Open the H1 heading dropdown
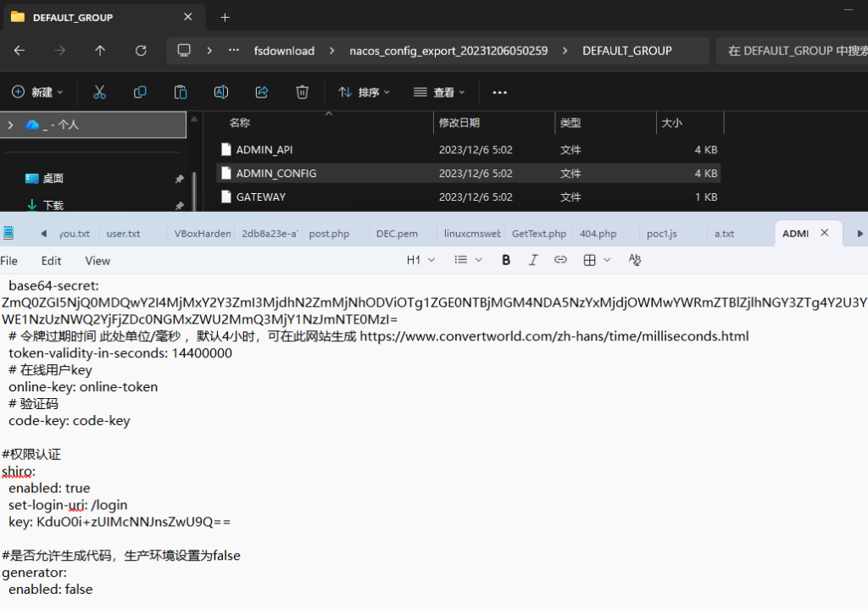The width and height of the screenshot is (868, 609). pyautogui.click(x=420, y=260)
